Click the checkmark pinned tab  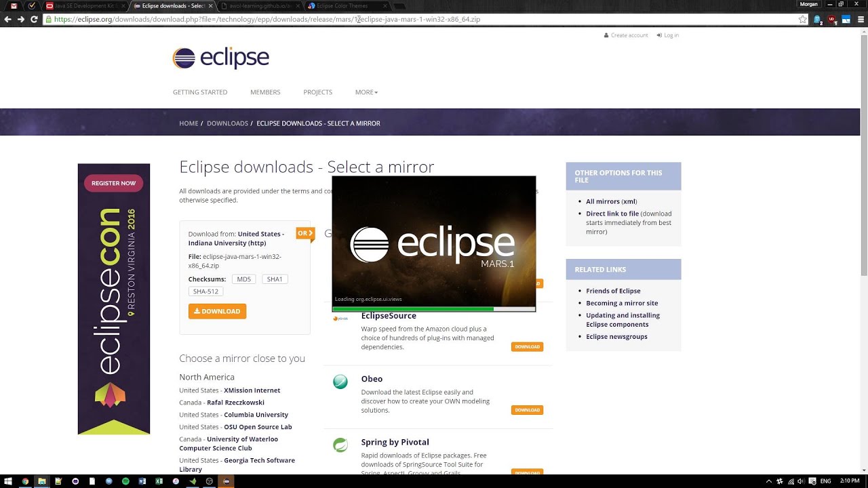[32, 5]
